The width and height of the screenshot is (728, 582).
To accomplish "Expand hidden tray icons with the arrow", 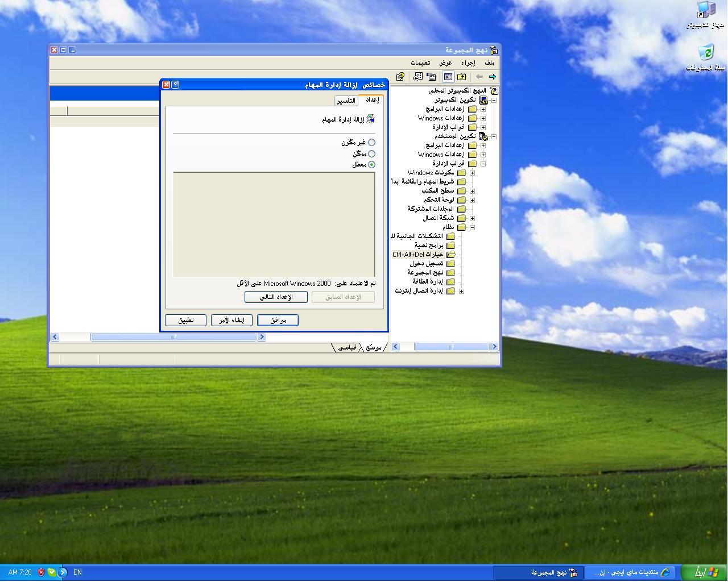I will pyautogui.click(x=63, y=572).
